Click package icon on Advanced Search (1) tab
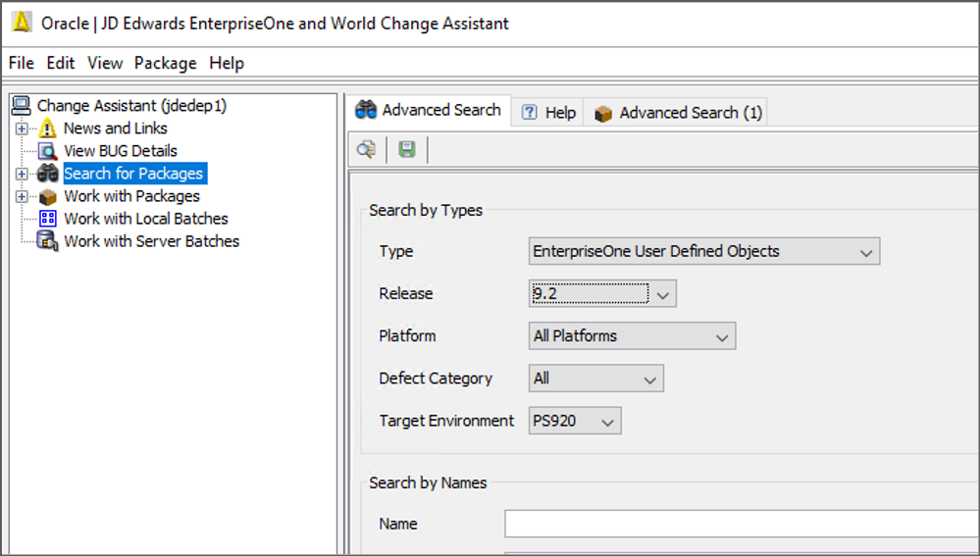 (603, 114)
